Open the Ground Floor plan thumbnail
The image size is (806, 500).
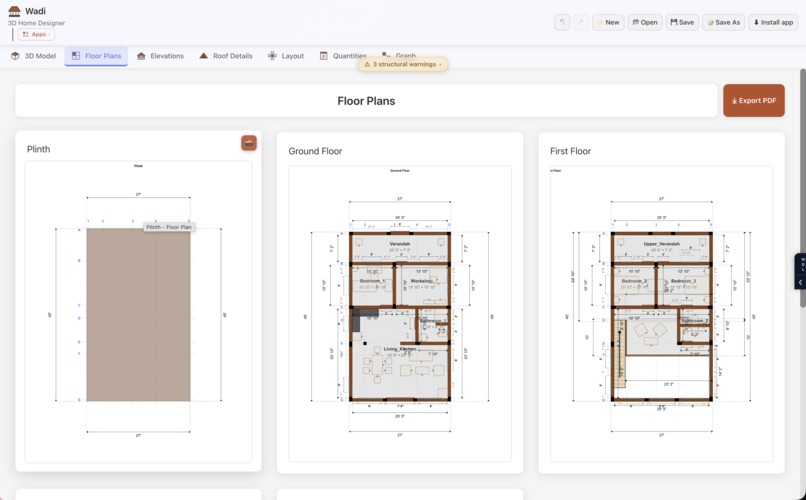(400, 313)
